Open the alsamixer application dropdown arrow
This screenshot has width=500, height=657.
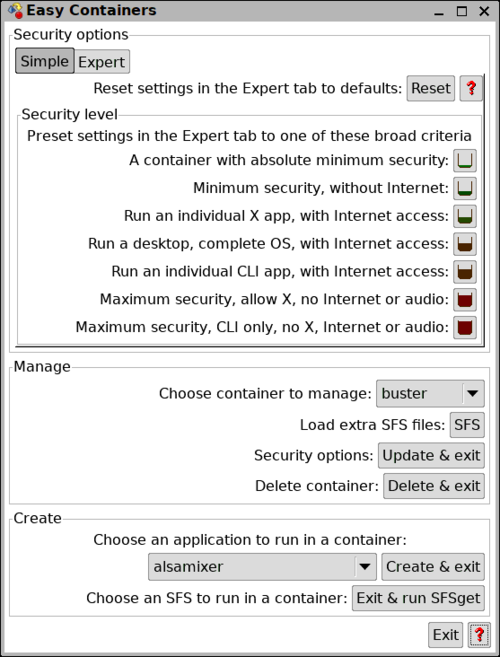pos(365,567)
